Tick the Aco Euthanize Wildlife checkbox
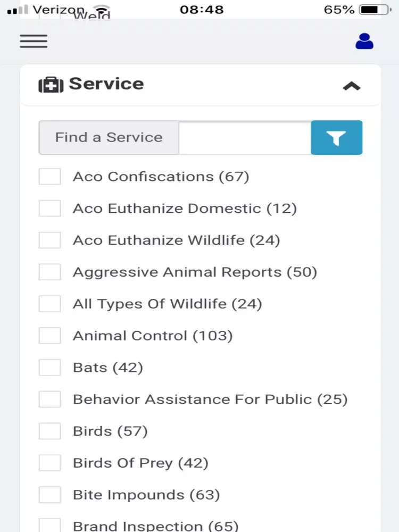Image resolution: width=399 pixels, height=532 pixels. (x=49, y=240)
